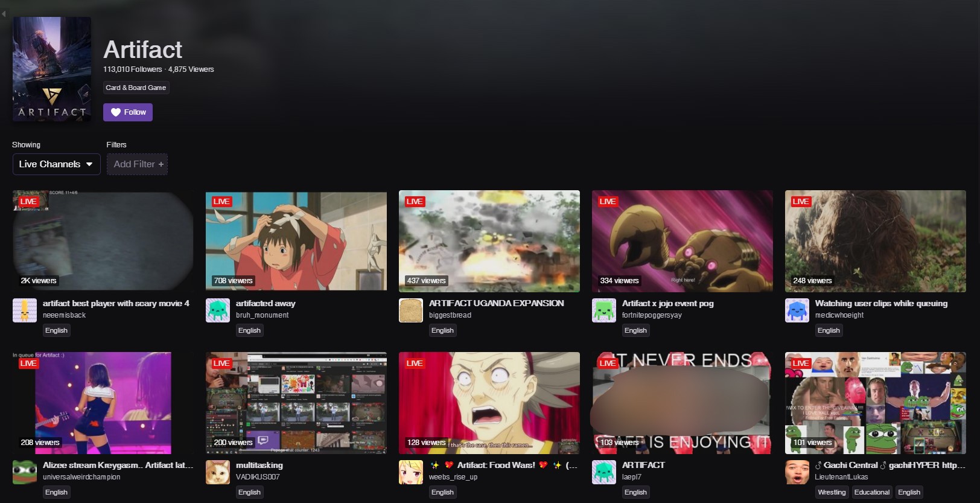Open biggestbread's toast avatar

pyautogui.click(x=411, y=310)
